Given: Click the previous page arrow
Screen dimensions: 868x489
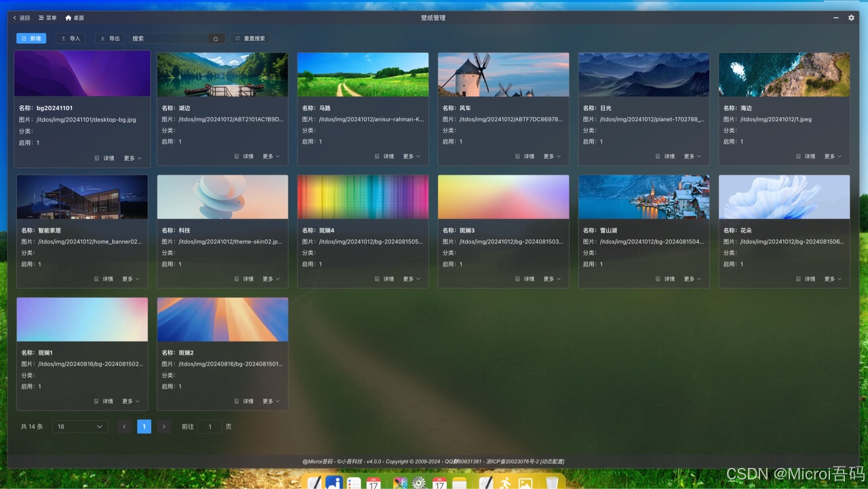Looking at the screenshot, I should point(124,427).
